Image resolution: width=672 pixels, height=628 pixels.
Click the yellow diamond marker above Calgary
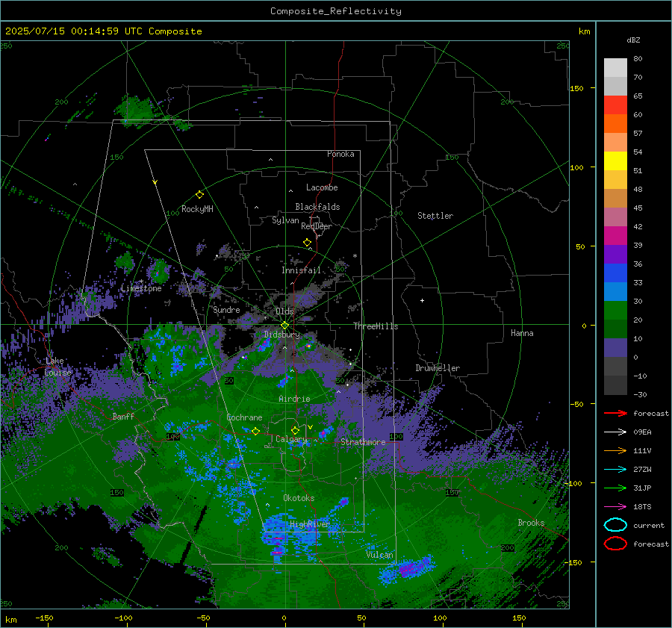(x=295, y=430)
